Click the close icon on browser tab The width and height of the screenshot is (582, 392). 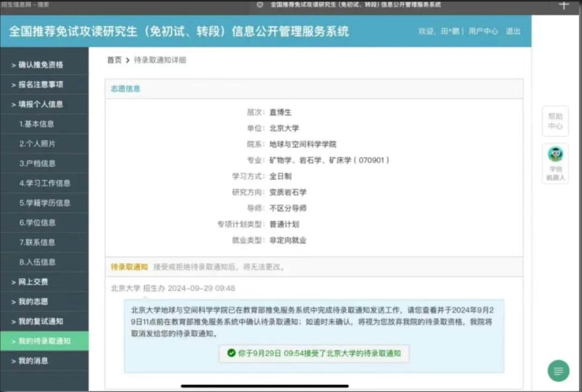(260, 5)
